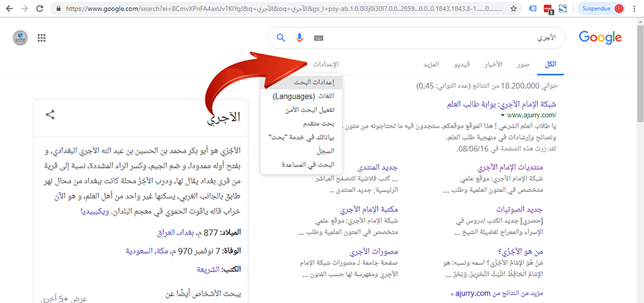Open the Google apps grid icon
Image resolution: width=644 pixels, height=303 pixels.
[x=41, y=38]
